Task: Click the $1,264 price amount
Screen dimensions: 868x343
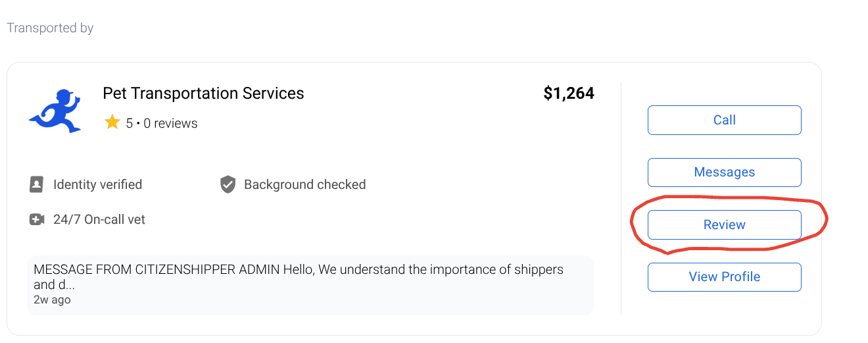Action: tap(568, 93)
